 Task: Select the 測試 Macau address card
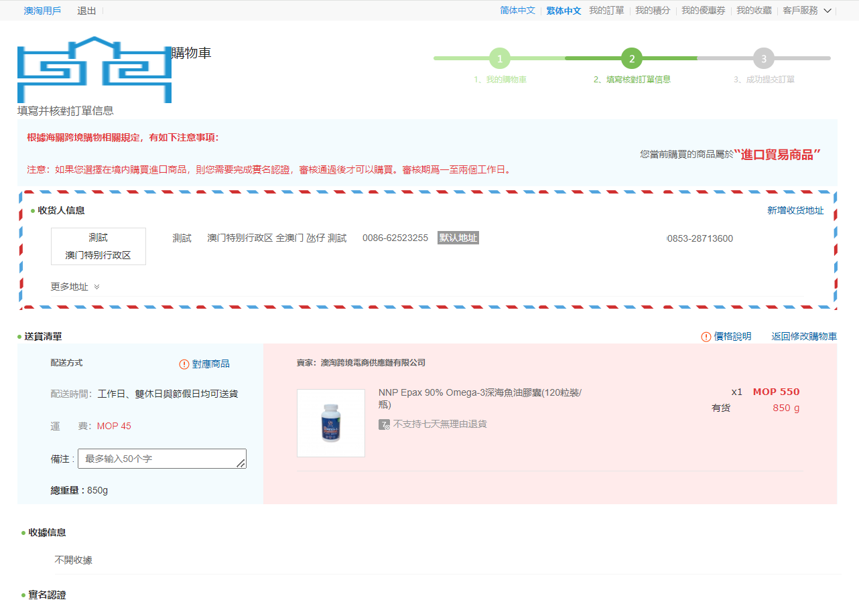tap(98, 246)
